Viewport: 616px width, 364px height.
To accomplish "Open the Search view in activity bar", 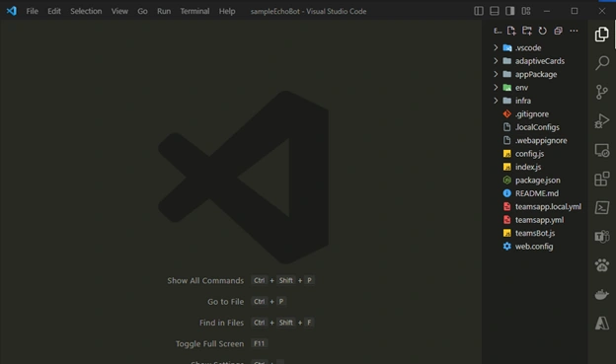I will 602,63.
